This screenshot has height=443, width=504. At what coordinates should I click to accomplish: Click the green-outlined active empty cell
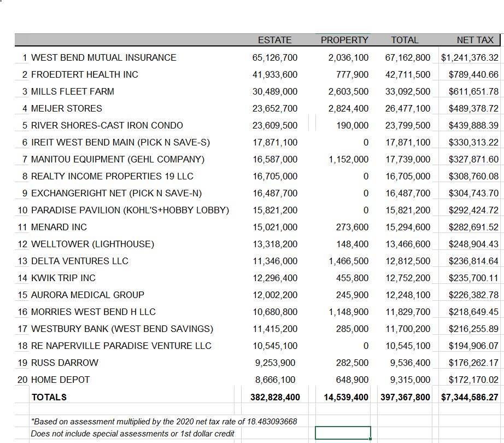(343, 433)
